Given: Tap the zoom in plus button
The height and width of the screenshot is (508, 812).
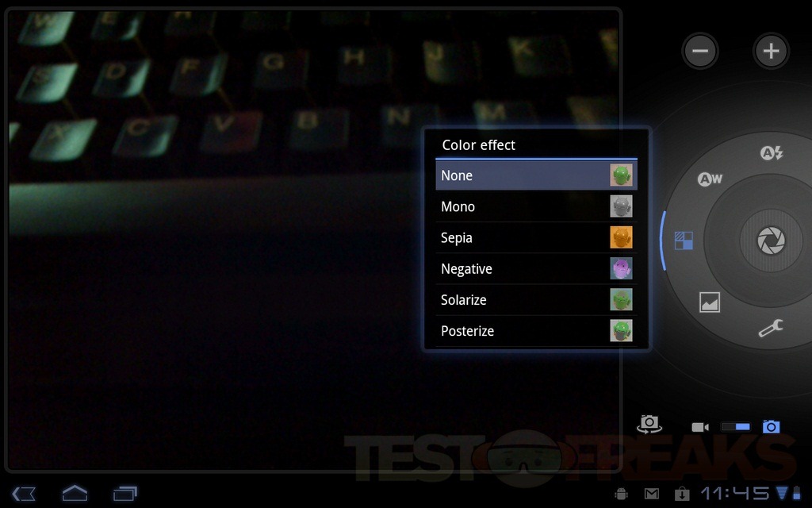Looking at the screenshot, I should (x=770, y=52).
